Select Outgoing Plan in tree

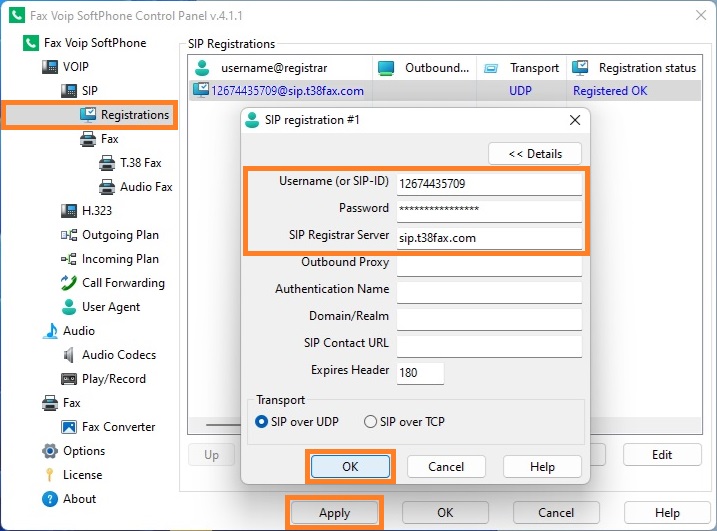(120, 235)
